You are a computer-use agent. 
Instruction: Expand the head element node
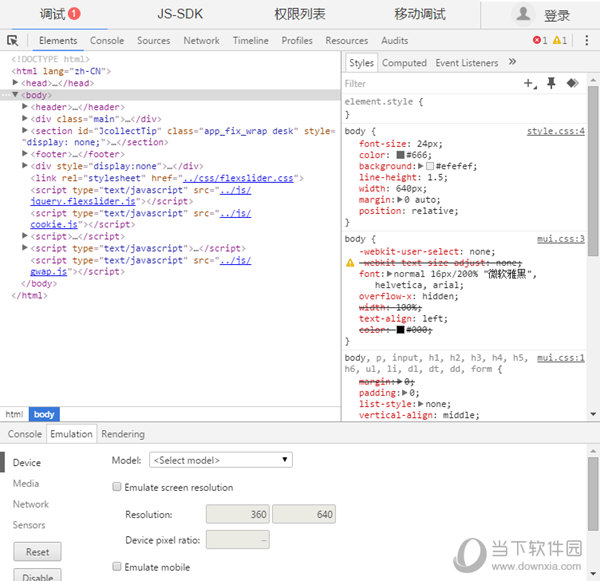pyautogui.click(x=15, y=83)
